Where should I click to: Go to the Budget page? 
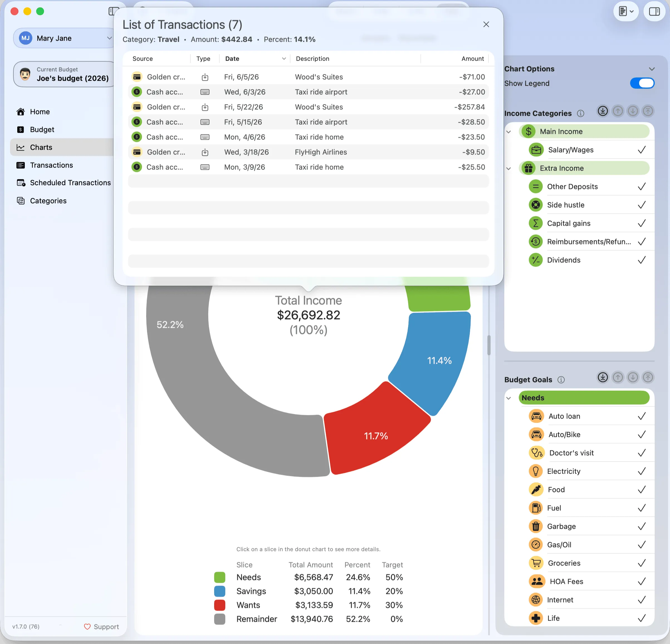pos(35,129)
